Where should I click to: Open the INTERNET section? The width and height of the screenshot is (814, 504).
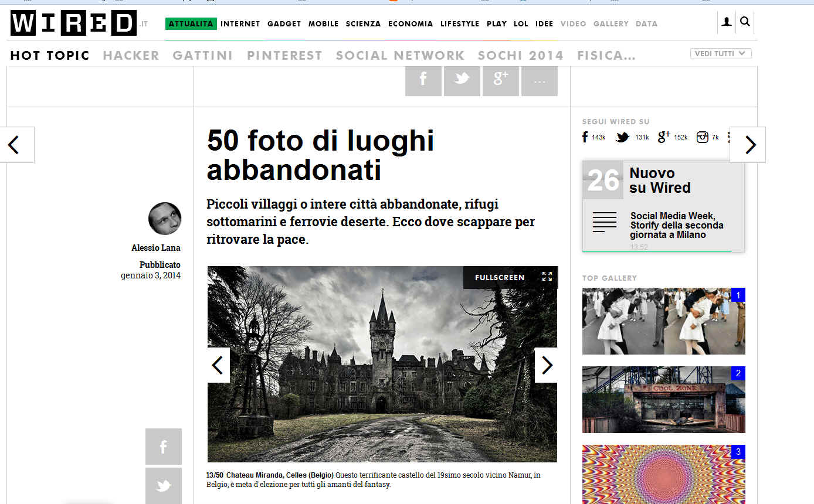240,23
